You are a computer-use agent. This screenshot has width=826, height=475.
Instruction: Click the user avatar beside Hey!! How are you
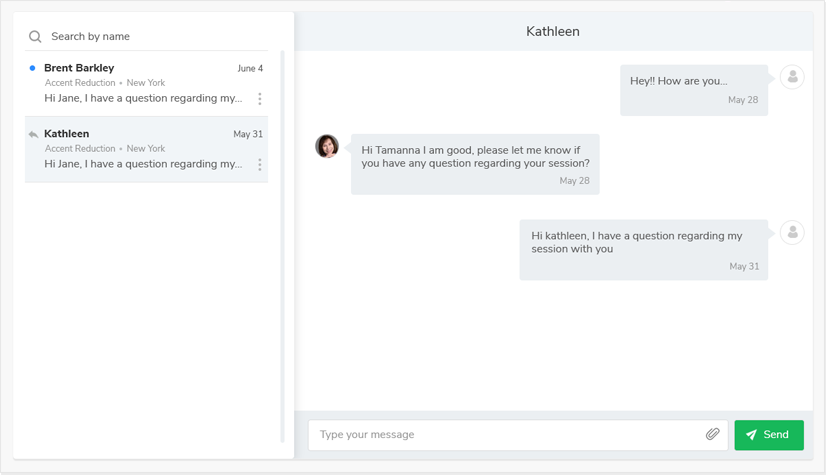click(x=792, y=77)
